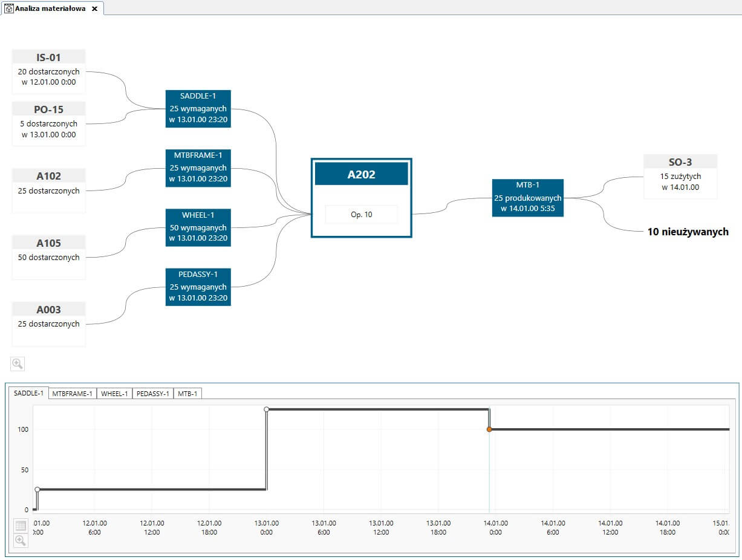Select the PO-15 supply node
The image size is (742, 560).
coord(49,123)
